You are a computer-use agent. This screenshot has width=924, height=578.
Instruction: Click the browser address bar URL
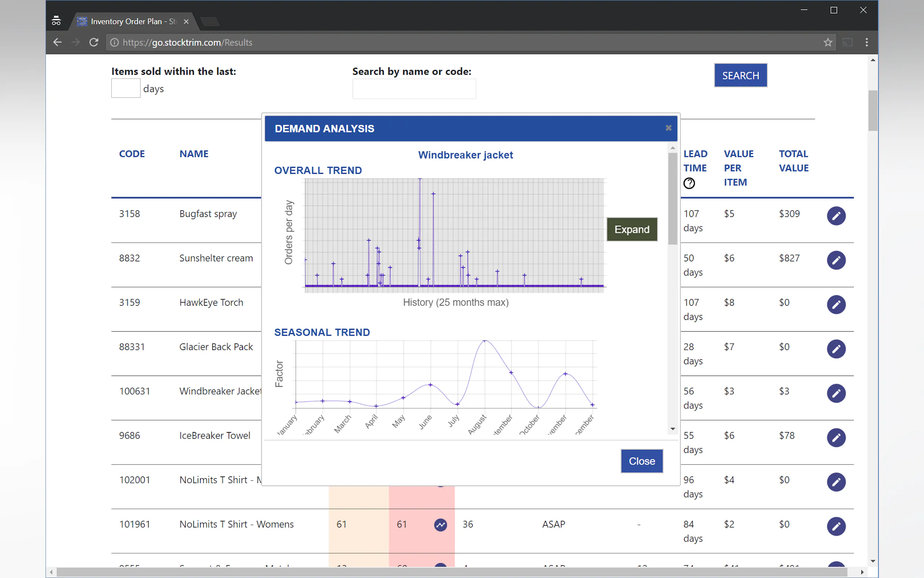(x=187, y=43)
